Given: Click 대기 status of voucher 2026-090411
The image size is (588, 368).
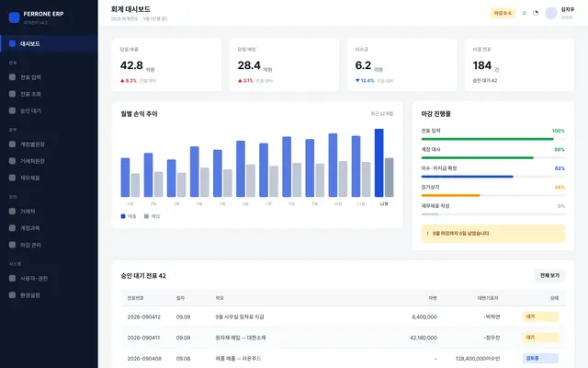Looking at the screenshot, I should pos(540,338).
